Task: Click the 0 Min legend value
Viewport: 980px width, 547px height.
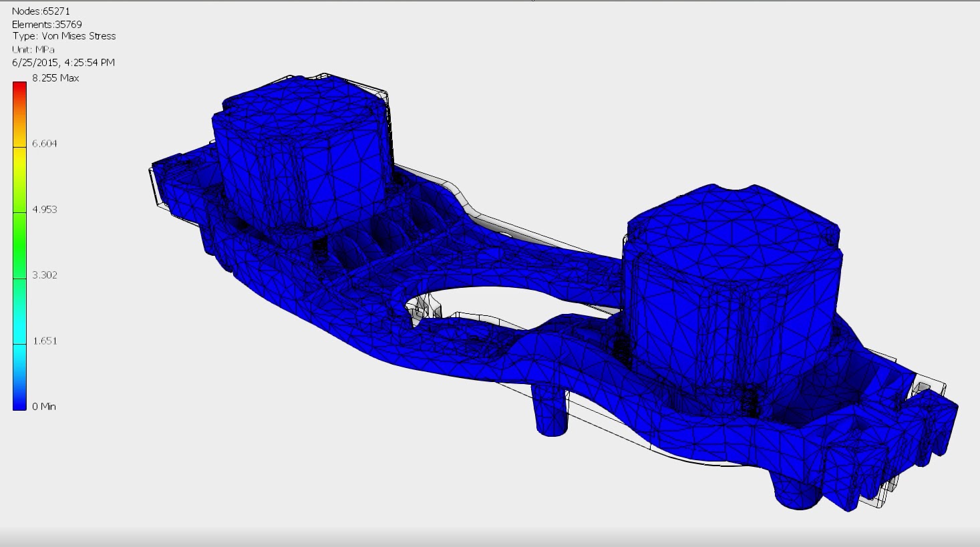Action: pos(44,406)
